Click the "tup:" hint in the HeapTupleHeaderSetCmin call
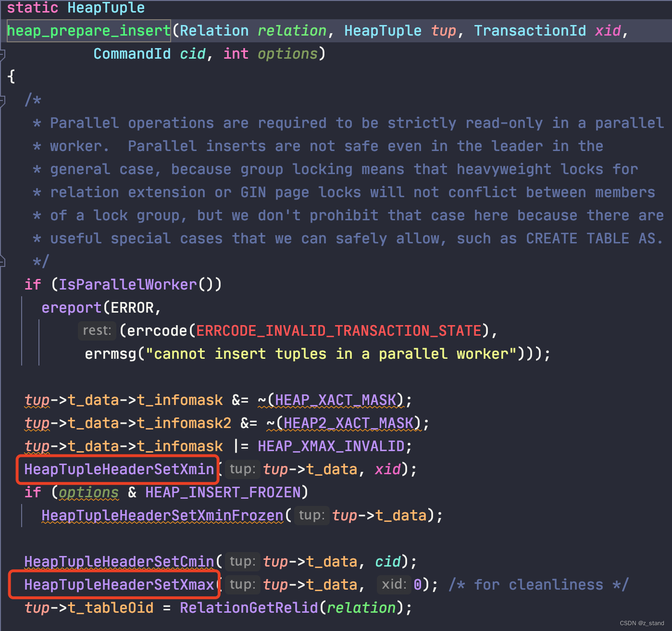This screenshot has height=631, width=672. (x=242, y=561)
